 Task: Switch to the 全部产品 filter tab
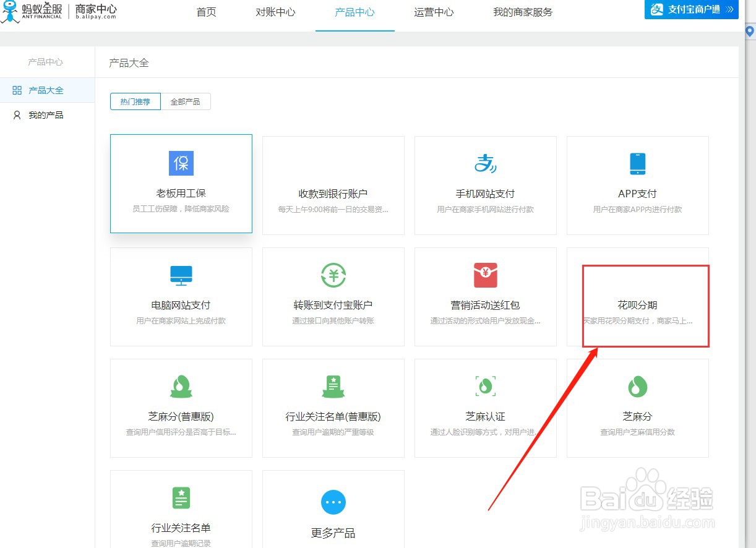[186, 101]
